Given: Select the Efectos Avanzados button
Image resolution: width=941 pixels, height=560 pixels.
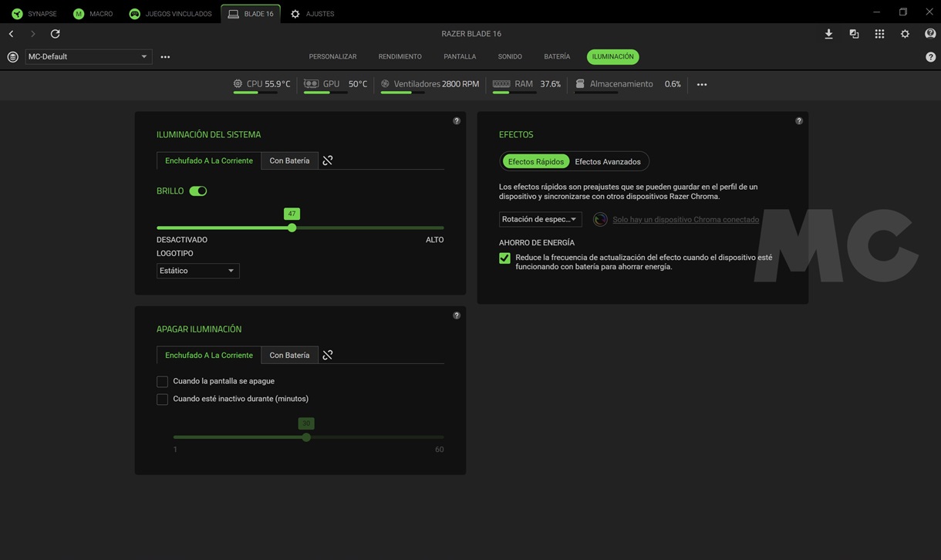Looking at the screenshot, I should click(x=608, y=162).
